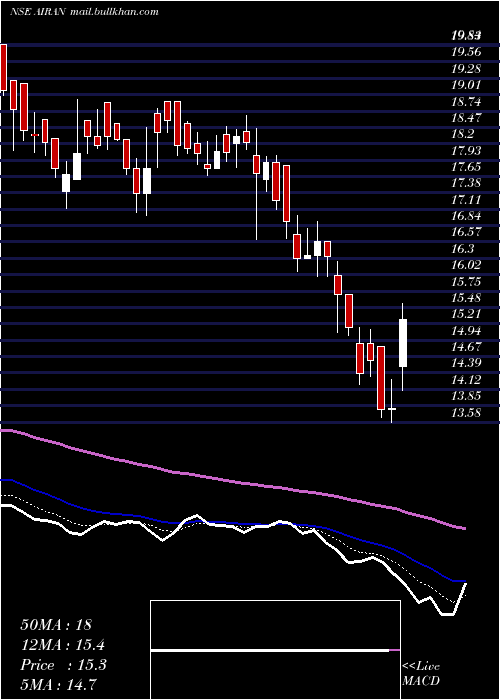The width and height of the screenshot is (500, 700).
Task: Click the 19.01 price axis label
Action: coord(466,85)
